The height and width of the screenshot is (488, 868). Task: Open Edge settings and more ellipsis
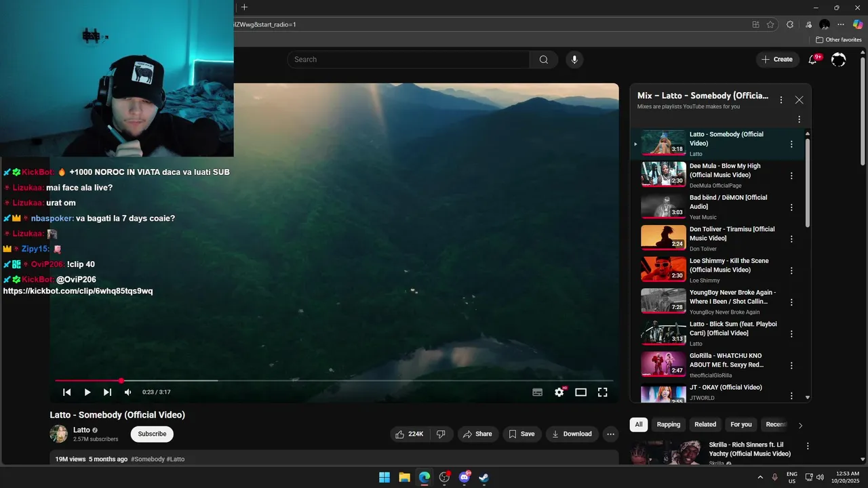[x=841, y=24]
